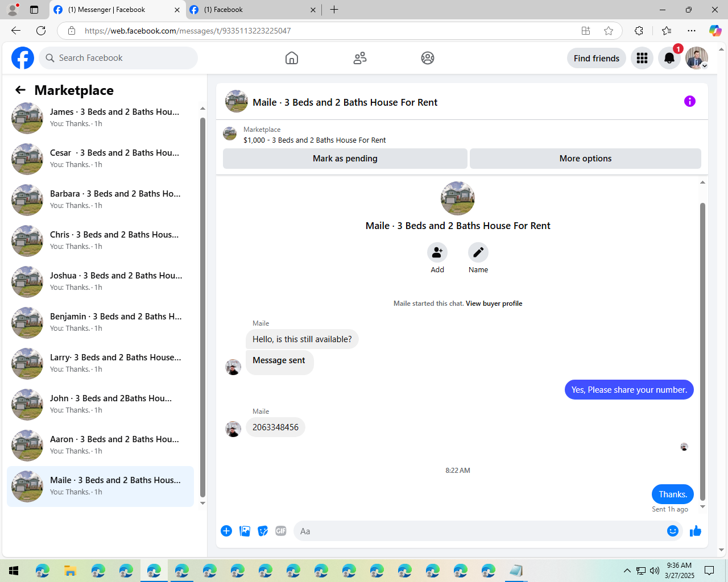
Task: Select the Maile conversation in the list
Action: pos(100,486)
